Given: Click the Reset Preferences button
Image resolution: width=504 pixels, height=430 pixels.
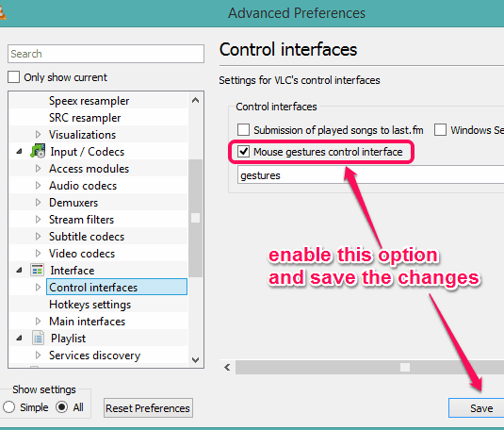Looking at the screenshot, I should [x=148, y=408].
